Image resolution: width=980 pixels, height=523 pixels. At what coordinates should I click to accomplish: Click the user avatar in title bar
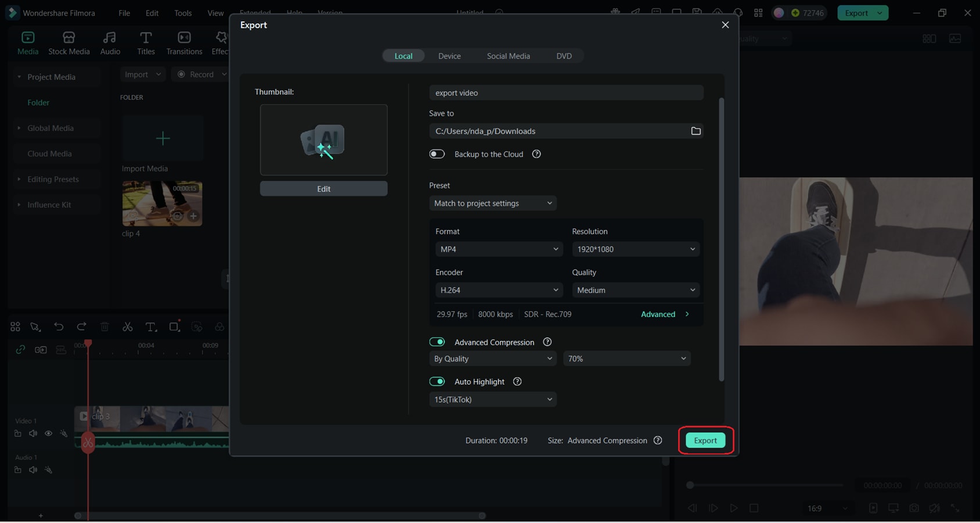[779, 13]
